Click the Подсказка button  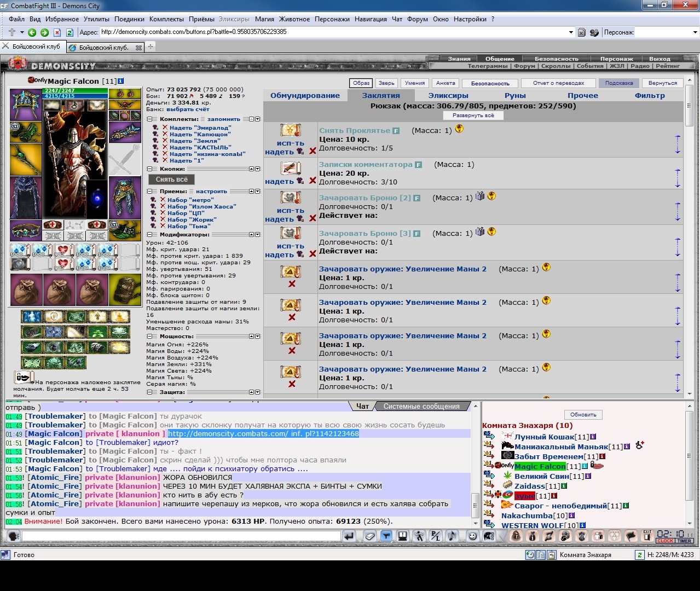pos(619,83)
